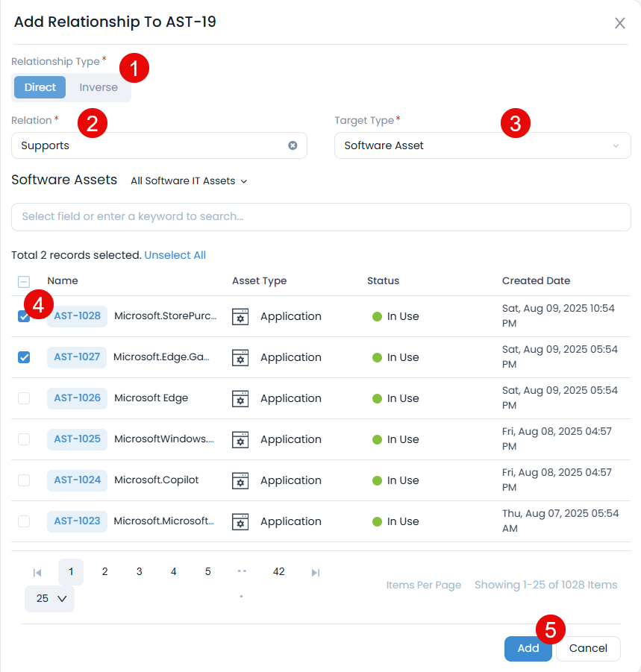This screenshot has height=672, width=641.
Task: Click the software assets search field
Action: [x=321, y=216]
